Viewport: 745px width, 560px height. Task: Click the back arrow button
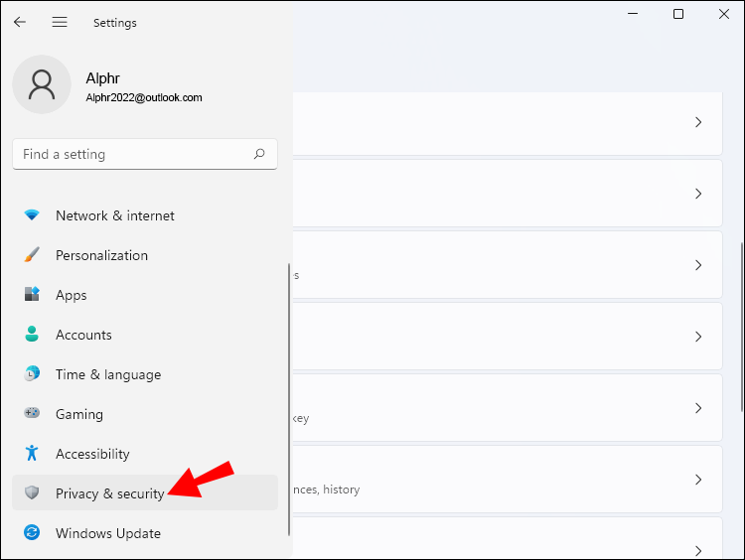[x=20, y=22]
